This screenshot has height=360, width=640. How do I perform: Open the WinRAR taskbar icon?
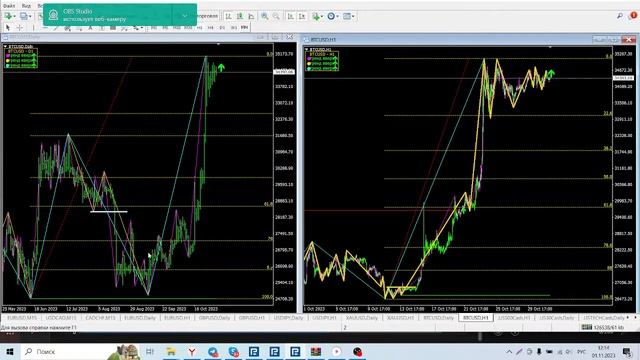(x=316, y=351)
